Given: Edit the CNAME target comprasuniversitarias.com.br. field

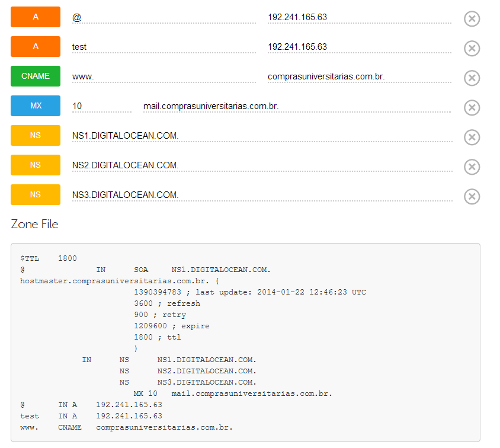Looking at the screenshot, I should [360, 76].
